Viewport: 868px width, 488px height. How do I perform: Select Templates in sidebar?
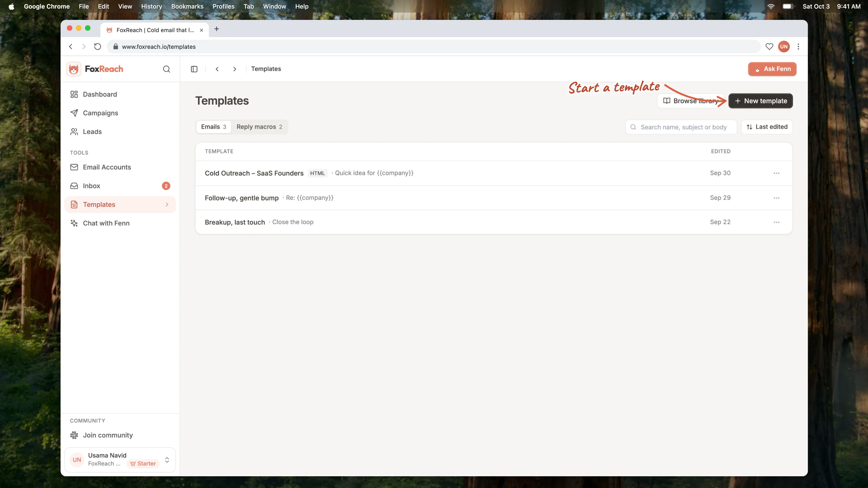[x=120, y=205]
